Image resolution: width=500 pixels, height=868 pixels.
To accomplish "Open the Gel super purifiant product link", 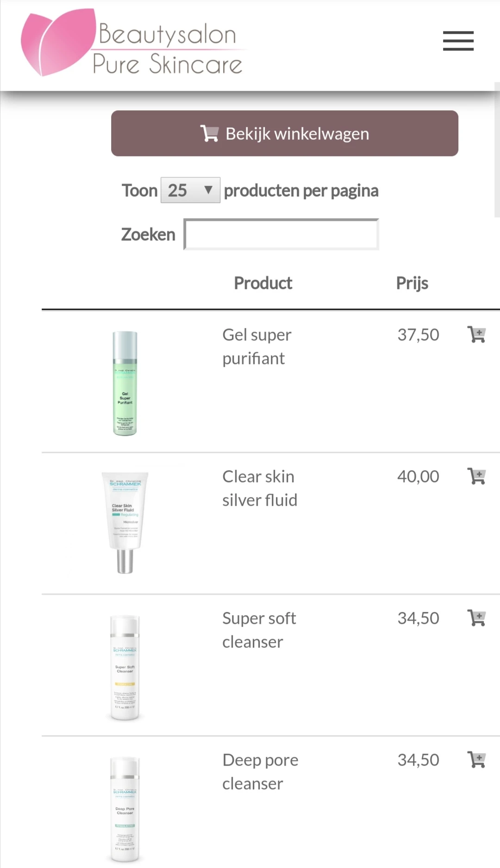I will (257, 346).
